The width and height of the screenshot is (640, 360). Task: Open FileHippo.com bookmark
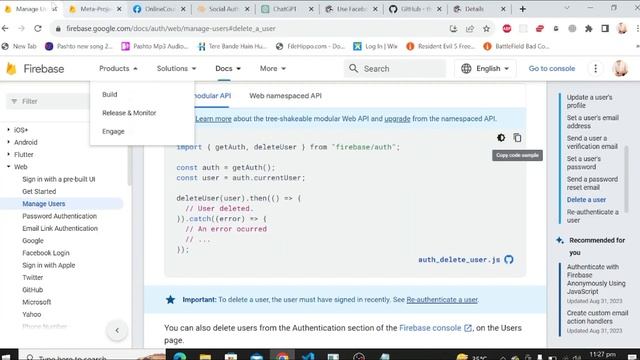click(x=311, y=47)
